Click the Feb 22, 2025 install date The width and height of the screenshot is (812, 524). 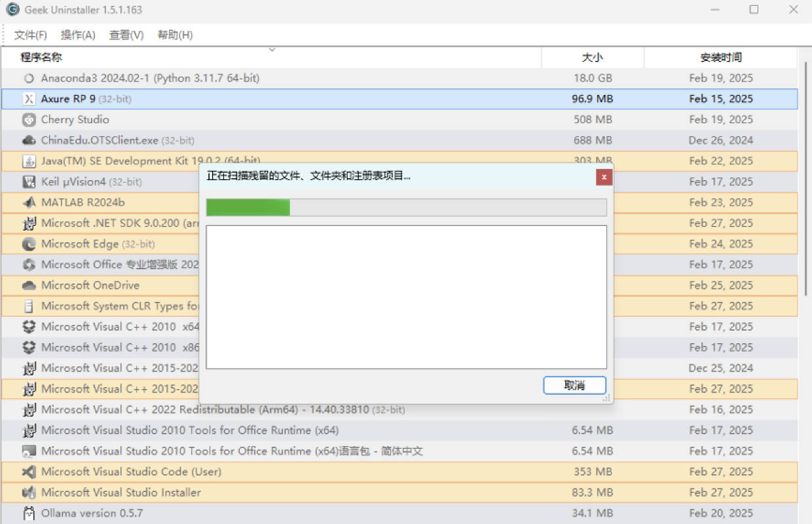721,161
